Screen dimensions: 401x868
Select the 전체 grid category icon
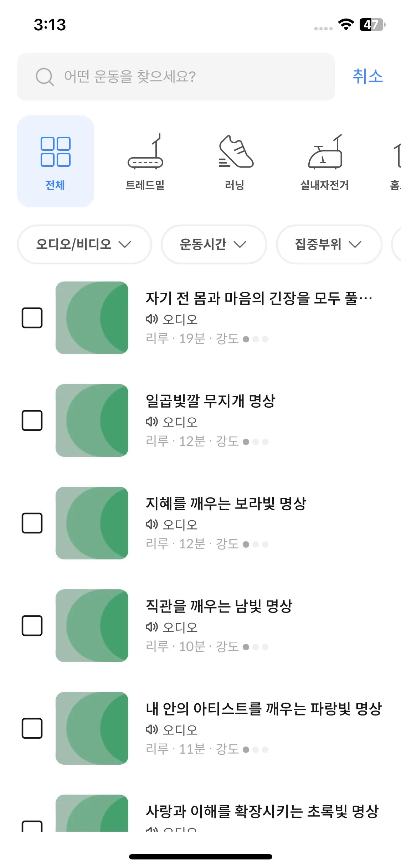click(56, 152)
